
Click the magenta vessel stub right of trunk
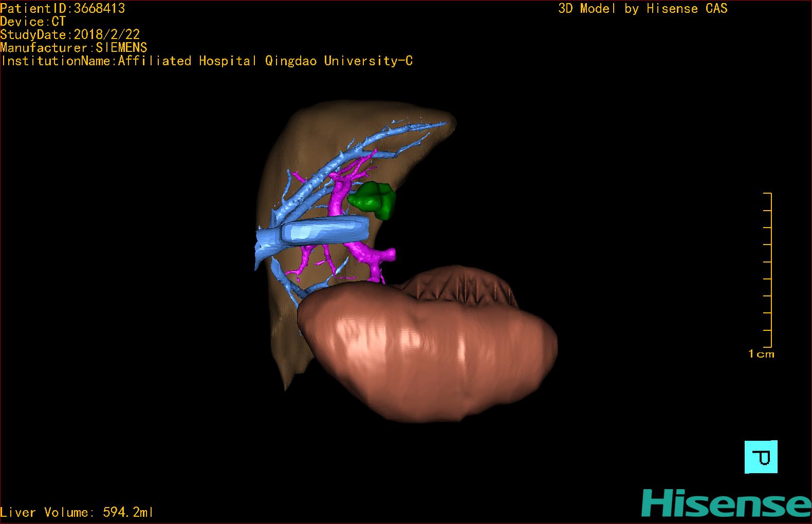385,254
